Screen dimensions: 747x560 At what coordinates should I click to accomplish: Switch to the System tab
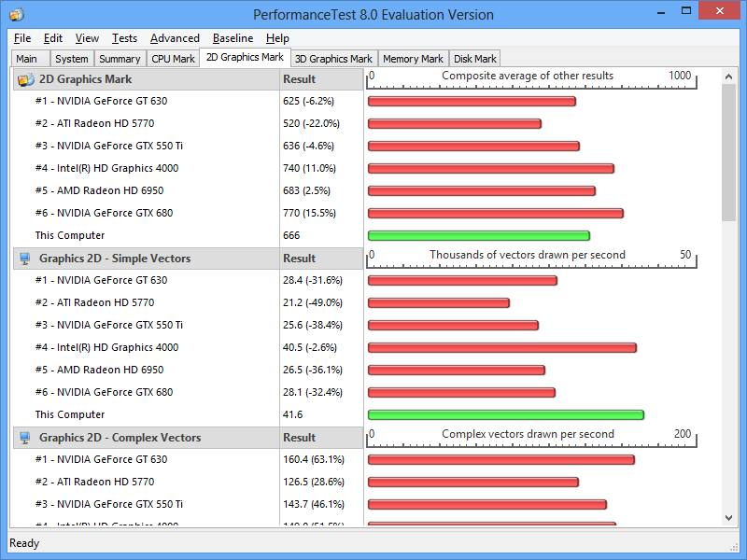[x=72, y=59]
